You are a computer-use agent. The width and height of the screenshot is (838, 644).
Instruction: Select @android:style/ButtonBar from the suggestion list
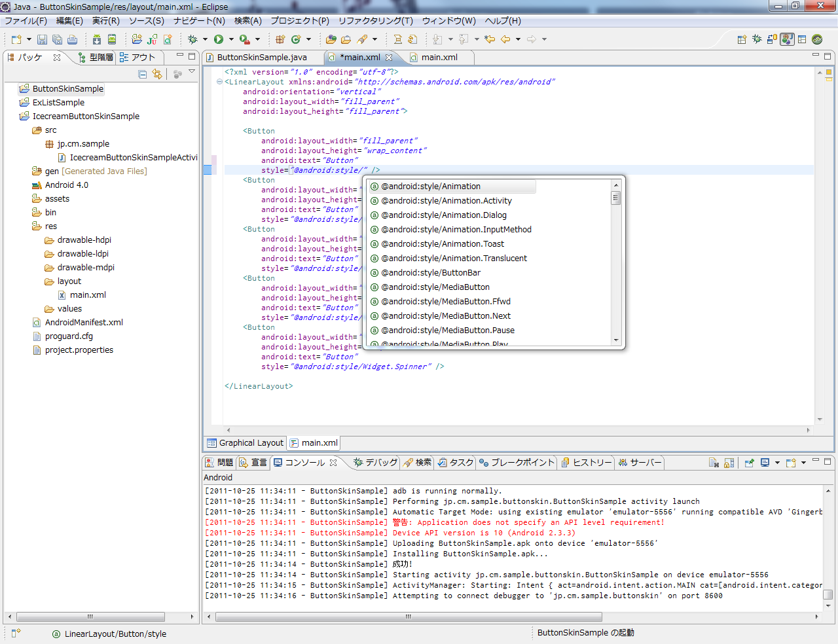click(x=431, y=273)
